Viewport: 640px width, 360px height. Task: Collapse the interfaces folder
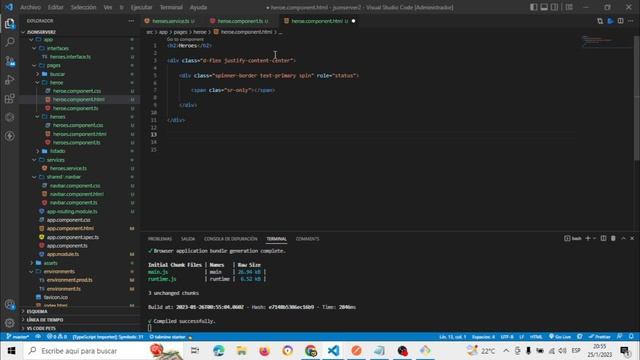coord(34,48)
